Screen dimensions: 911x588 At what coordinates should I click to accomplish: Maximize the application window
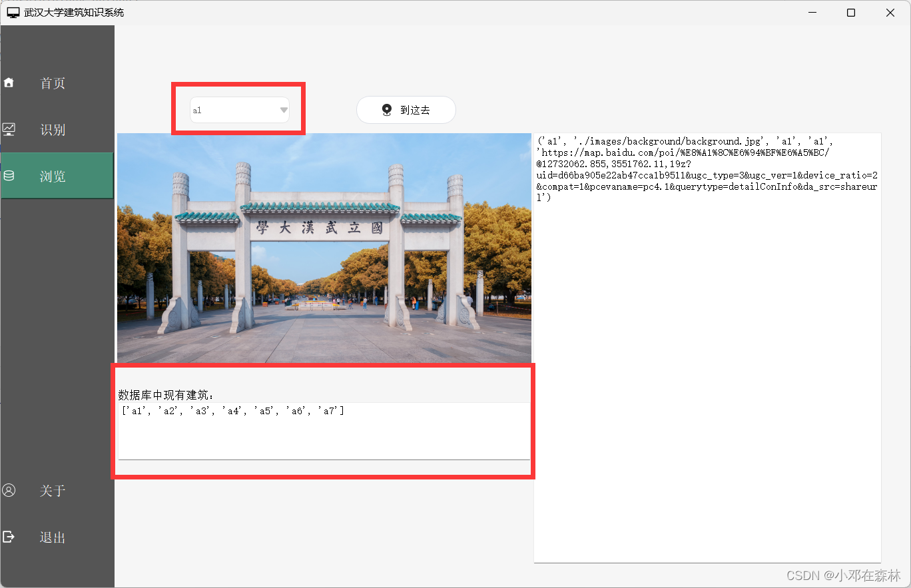(x=851, y=13)
